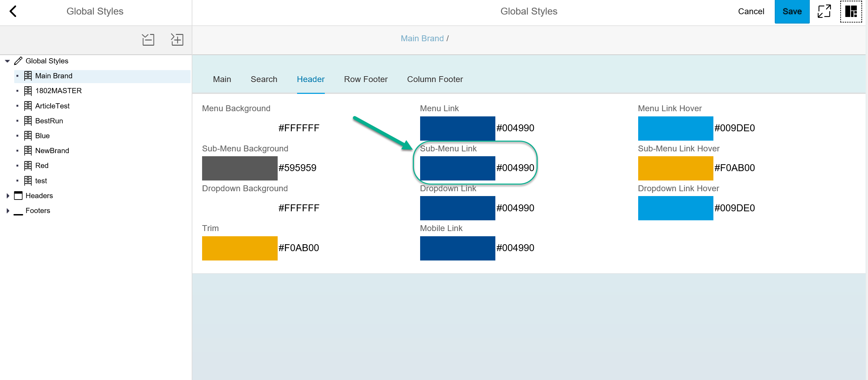Viewport: 868px width, 380px height.
Task: Click the Sub-Menu Link Hover value #F0AB00
Action: pos(735,168)
